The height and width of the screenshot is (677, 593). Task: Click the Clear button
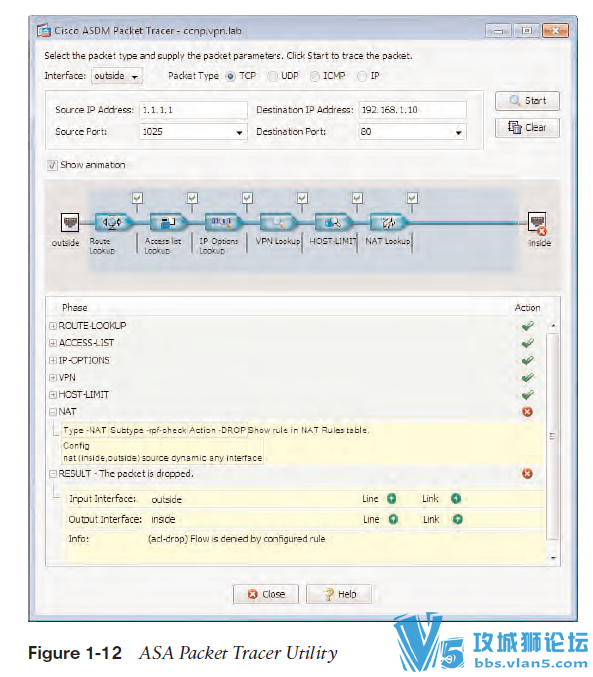click(x=527, y=128)
